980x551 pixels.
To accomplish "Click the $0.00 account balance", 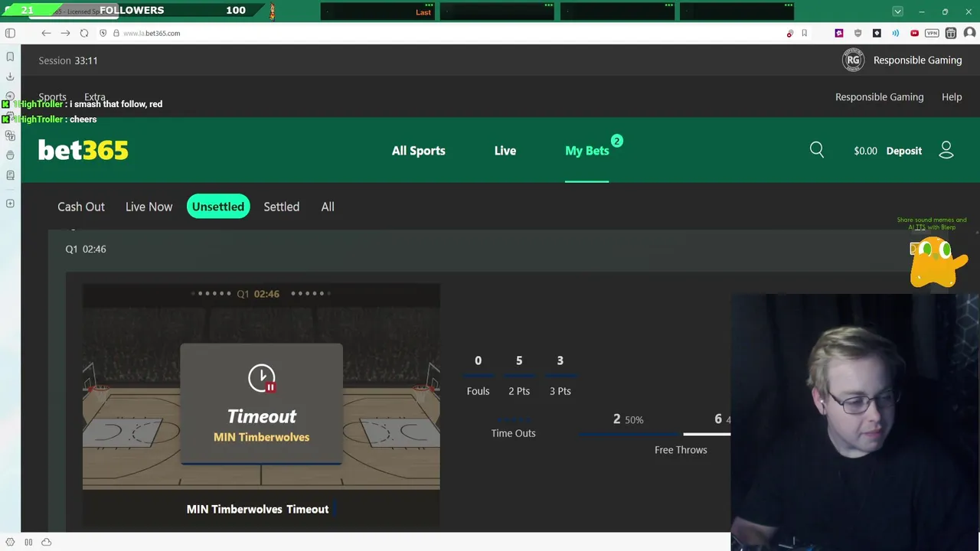I will [865, 151].
